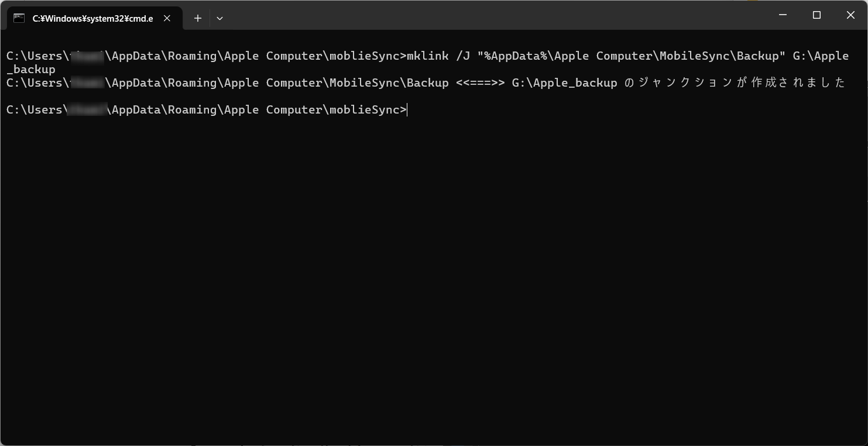Viewport: 868px width, 446px height.
Task: Open a new terminal tab
Action: tap(198, 18)
